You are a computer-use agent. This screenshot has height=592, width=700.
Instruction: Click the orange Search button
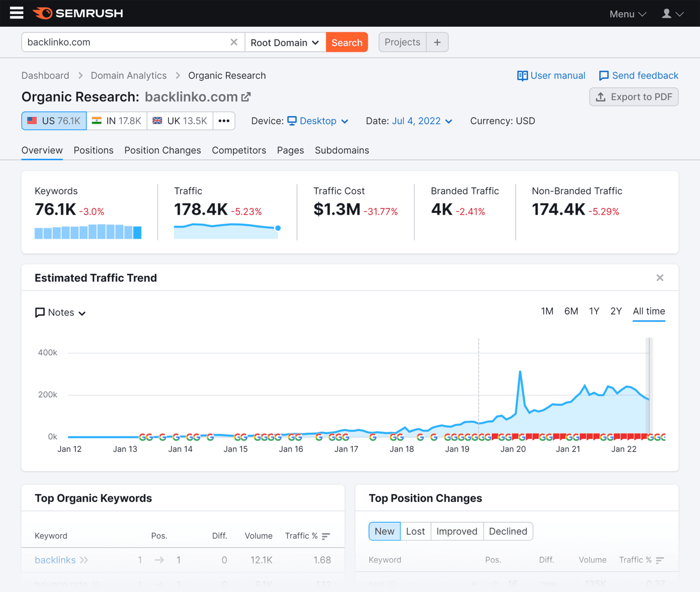(x=346, y=42)
